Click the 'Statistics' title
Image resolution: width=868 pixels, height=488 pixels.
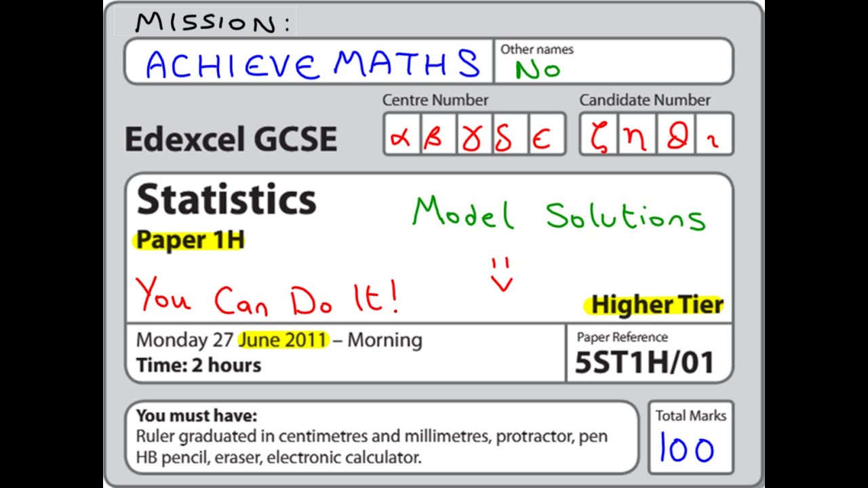(226, 200)
